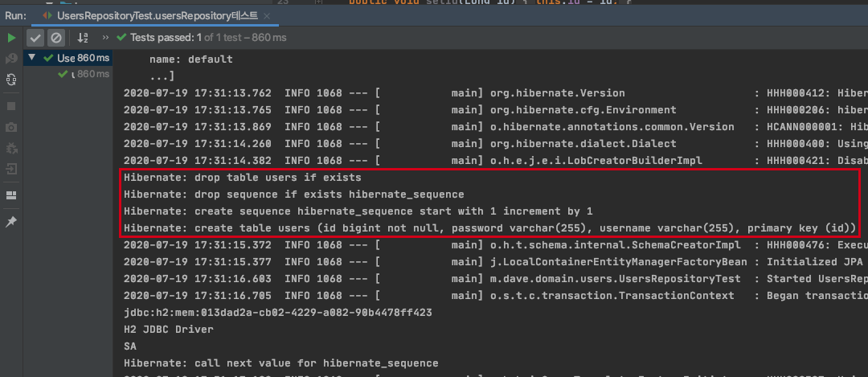Screen dimensions: 868x377
Task: Toggle the show ignored tests button
Action: (x=56, y=38)
